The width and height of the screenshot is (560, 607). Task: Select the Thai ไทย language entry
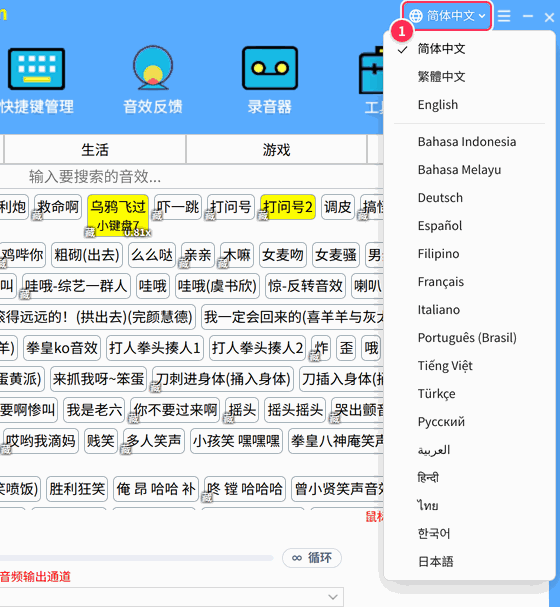click(x=428, y=506)
